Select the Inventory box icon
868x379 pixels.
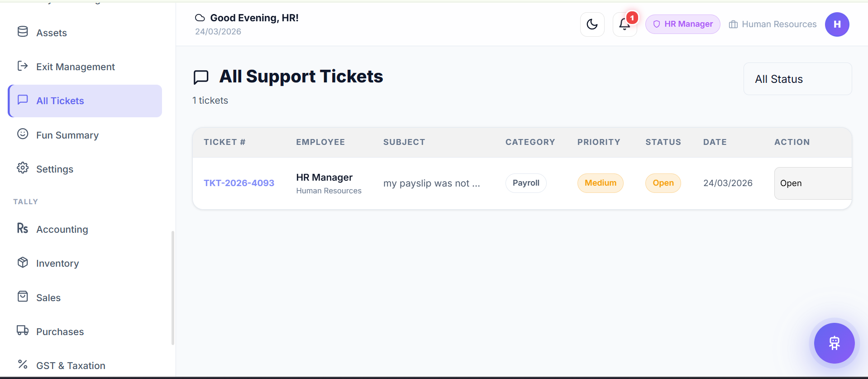pos(23,263)
